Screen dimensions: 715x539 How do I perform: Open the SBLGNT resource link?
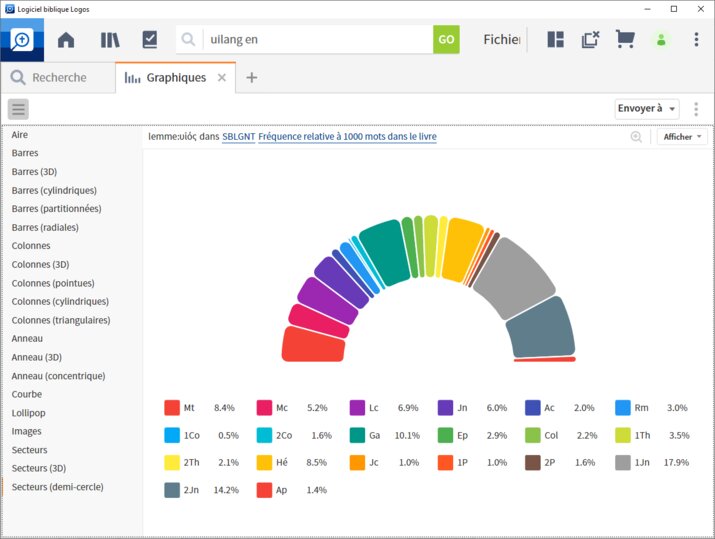click(x=238, y=136)
